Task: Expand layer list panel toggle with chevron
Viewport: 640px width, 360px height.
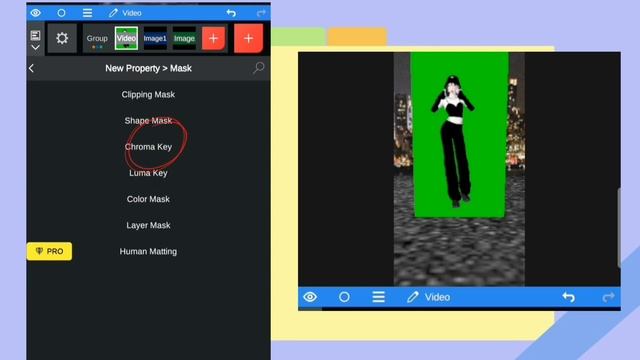Action: 36,40
